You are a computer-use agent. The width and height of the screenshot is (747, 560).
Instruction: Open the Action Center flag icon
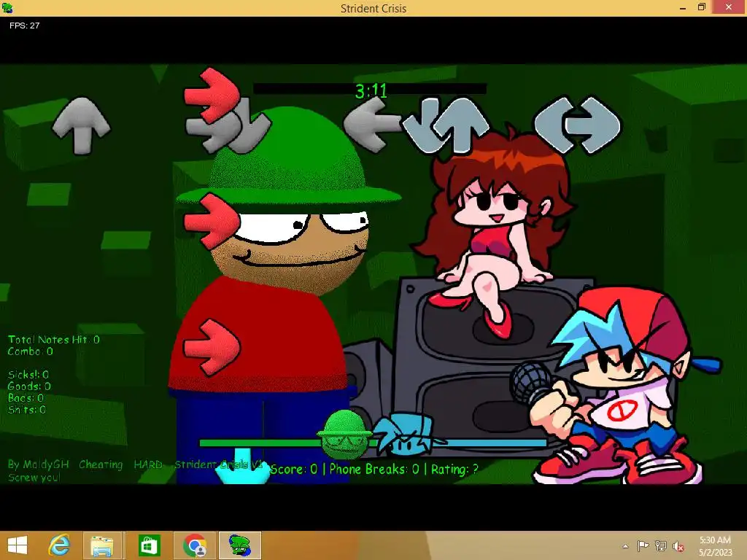pyautogui.click(x=643, y=545)
